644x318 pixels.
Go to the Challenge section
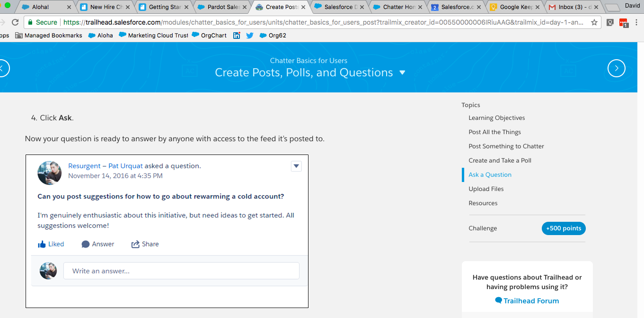(483, 228)
